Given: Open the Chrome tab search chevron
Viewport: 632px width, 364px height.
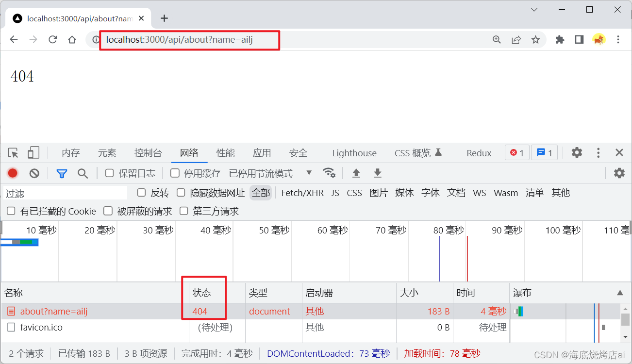Looking at the screenshot, I should (534, 10).
